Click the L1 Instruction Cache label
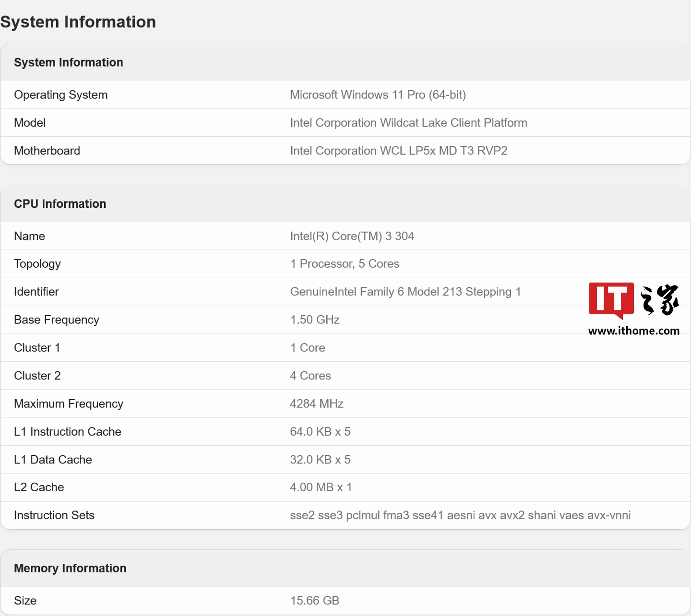Image resolution: width=691 pixels, height=616 pixels. (x=68, y=432)
